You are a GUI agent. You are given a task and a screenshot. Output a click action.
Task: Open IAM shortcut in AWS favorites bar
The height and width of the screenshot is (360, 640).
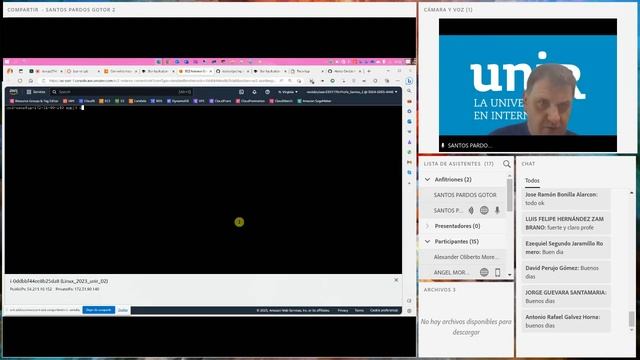(x=69, y=101)
